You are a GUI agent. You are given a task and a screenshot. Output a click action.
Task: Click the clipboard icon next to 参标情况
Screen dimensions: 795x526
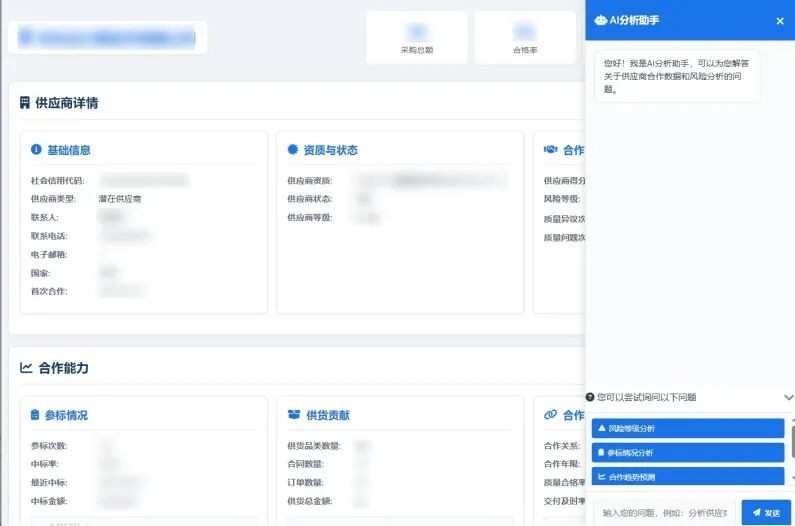(x=36, y=415)
